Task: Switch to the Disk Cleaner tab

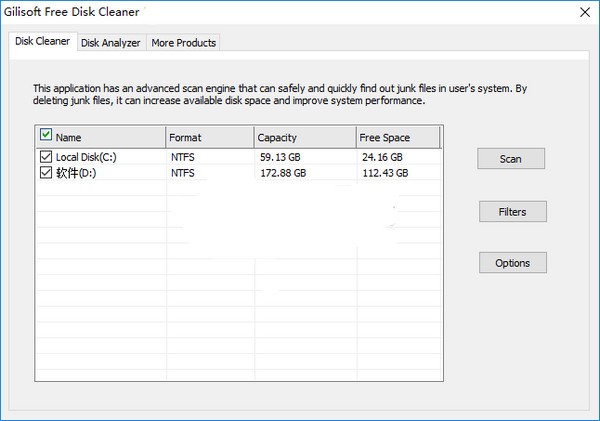Action: point(42,41)
